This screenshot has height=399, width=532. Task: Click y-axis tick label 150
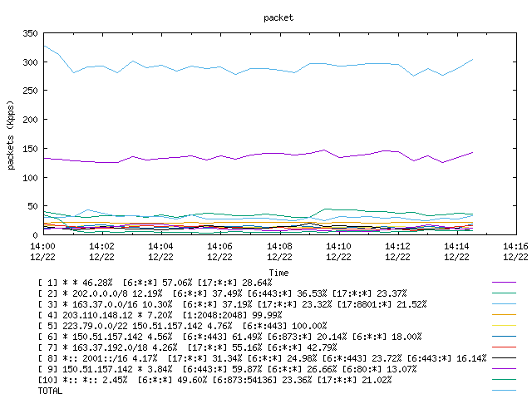pyautogui.click(x=30, y=149)
